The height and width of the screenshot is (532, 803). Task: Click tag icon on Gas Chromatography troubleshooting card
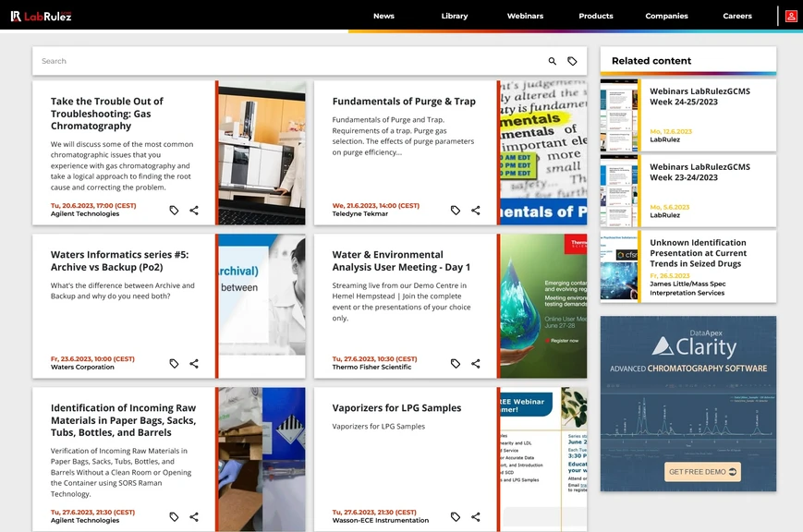pyautogui.click(x=174, y=210)
